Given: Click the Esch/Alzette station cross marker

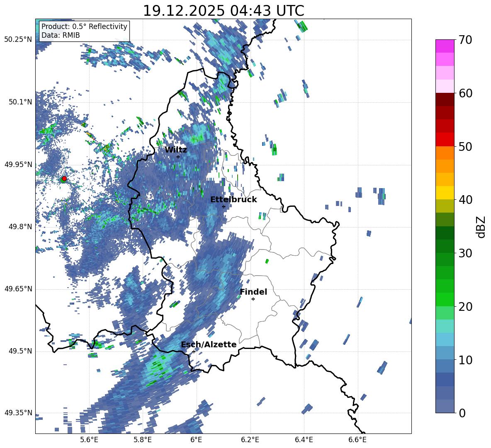Looking at the screenshot, I should (x=194, y=351).
